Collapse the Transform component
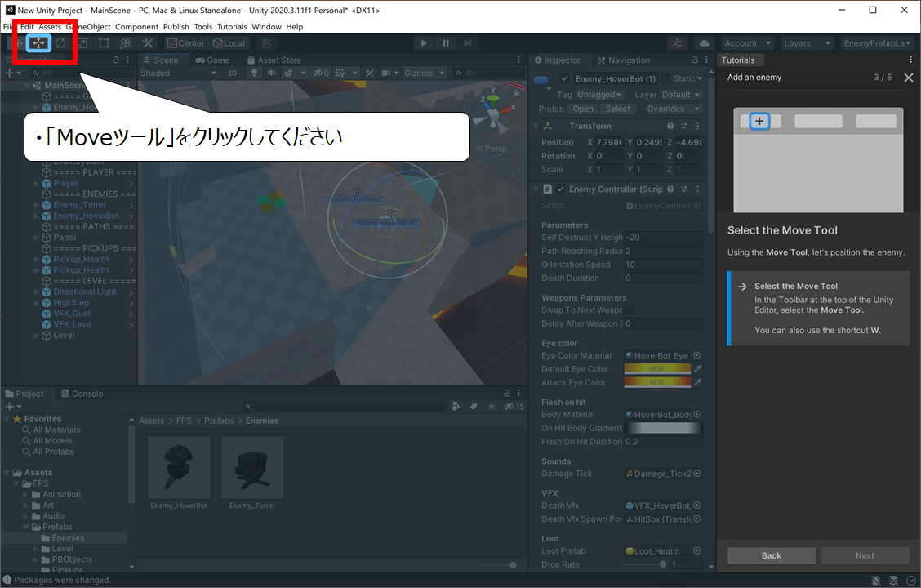The height and width of the screenshot is (588, 921). click(x=536, y=126)
